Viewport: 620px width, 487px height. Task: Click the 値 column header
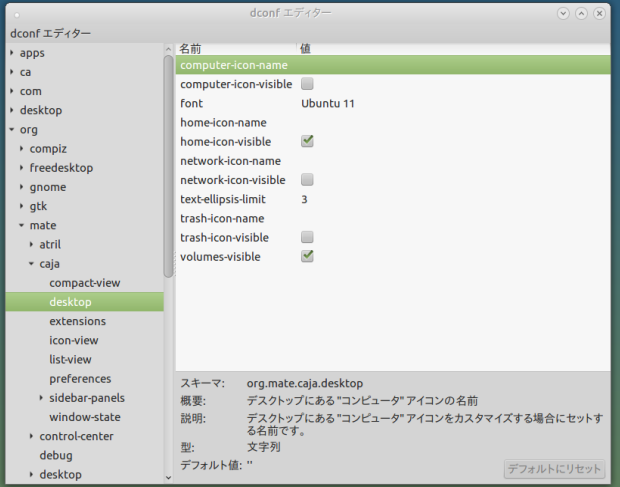tap(454, 49)
